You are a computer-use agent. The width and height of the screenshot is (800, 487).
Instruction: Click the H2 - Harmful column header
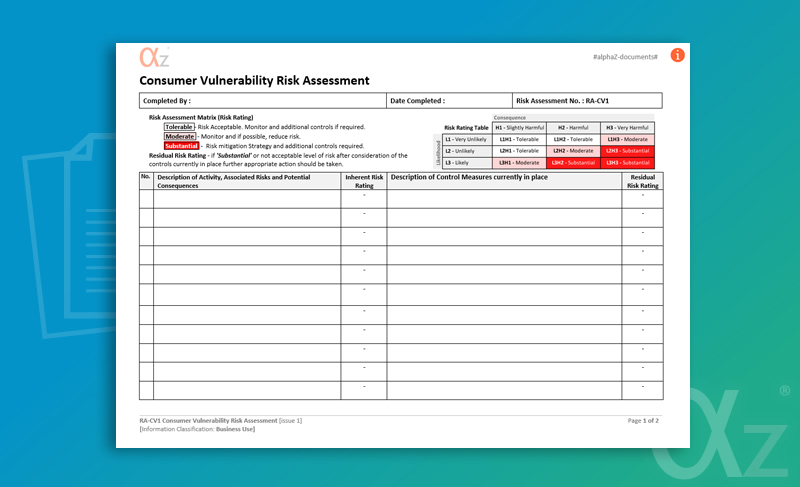click(x=573, y=128)
